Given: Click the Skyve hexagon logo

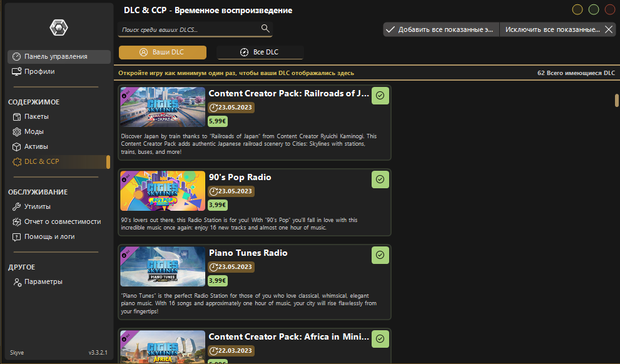Looking at the screenshot, I should [x=59, y=28].
